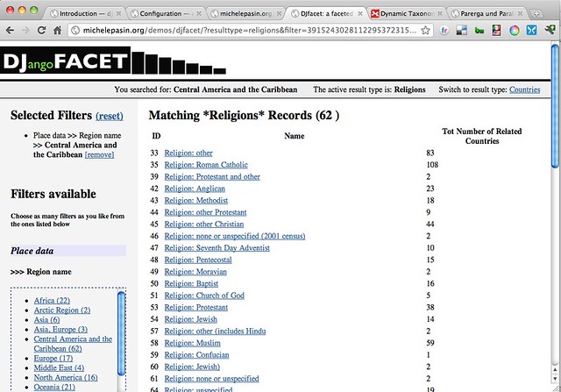Screen dimensions: 561x392
Task: Filter by Europe (17)
Action: (x=53, y=359)
